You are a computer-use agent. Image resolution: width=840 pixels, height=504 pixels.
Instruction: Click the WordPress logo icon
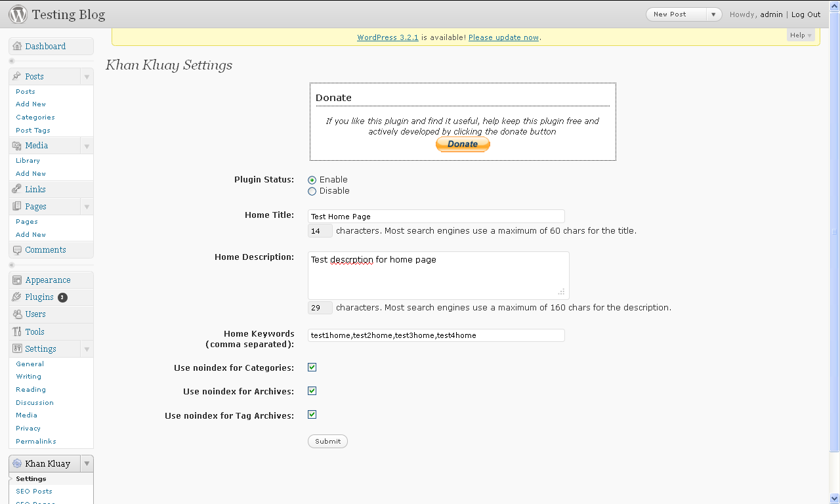(18, 14)
